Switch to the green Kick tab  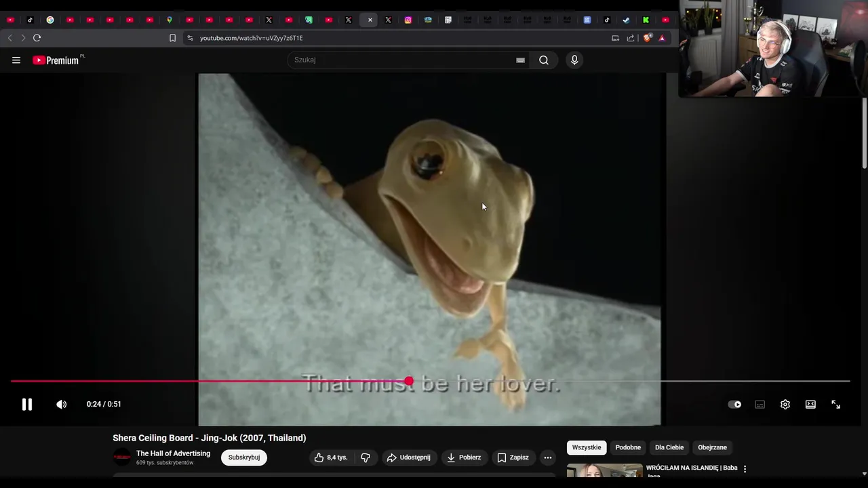coord(646,20)
